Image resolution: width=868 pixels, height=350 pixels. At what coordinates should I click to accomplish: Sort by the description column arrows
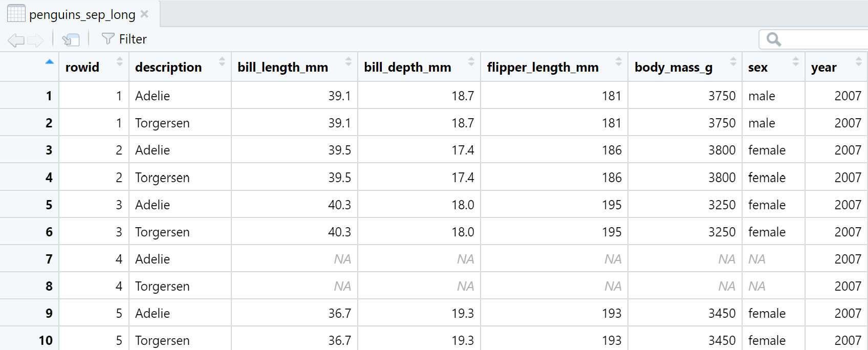(x=222, y=62)
